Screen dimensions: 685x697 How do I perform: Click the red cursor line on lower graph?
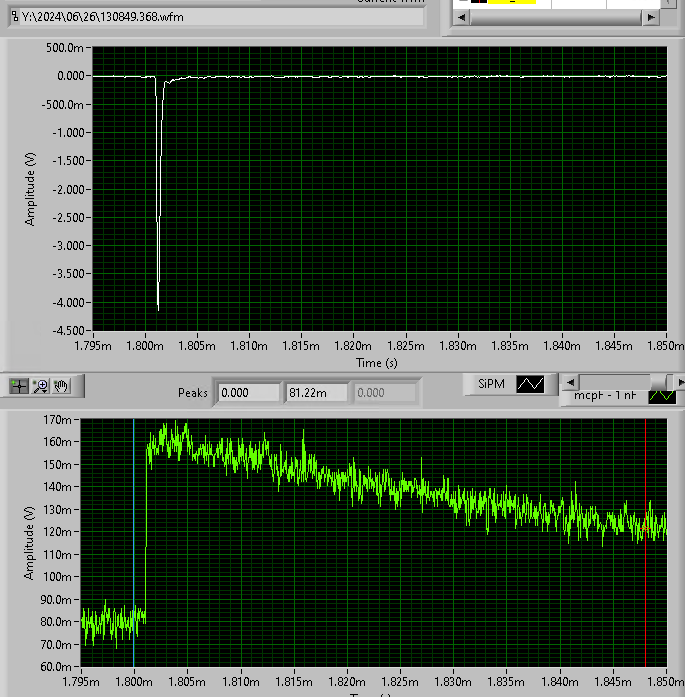pos(645,542)
